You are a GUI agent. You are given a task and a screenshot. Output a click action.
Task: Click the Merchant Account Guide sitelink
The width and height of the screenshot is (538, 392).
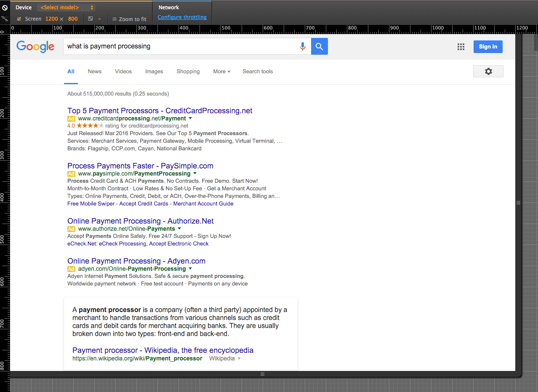pos(203,204)
